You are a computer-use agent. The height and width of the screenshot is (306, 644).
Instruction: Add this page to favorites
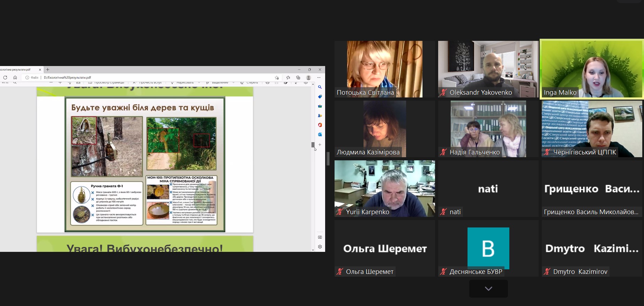277,78
